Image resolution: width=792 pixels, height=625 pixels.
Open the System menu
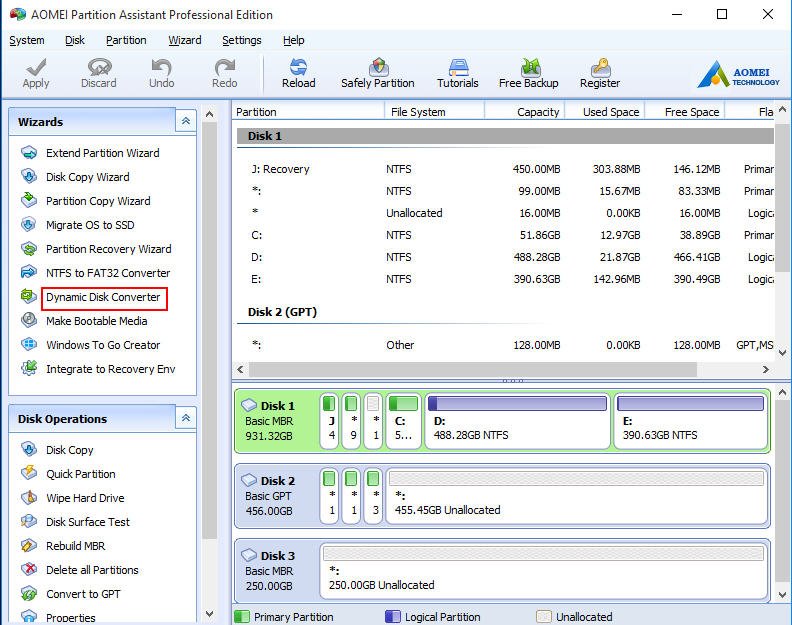tap(27, 40)
